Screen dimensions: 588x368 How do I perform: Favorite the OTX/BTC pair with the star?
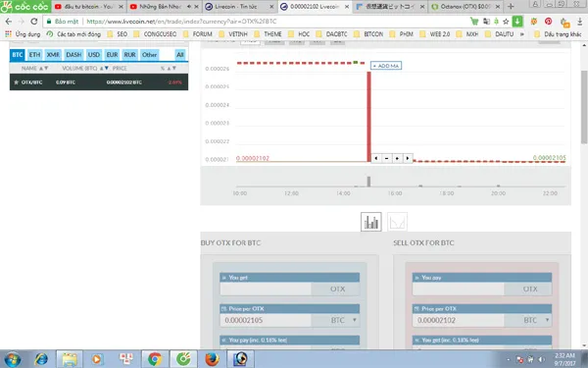tap(16, 82)
